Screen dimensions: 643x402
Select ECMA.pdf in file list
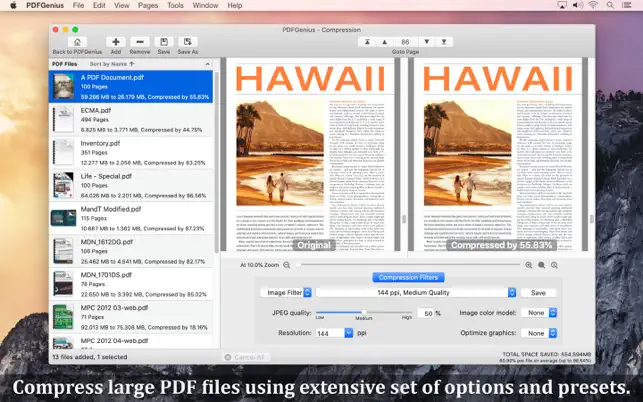[x=131, y=120]
